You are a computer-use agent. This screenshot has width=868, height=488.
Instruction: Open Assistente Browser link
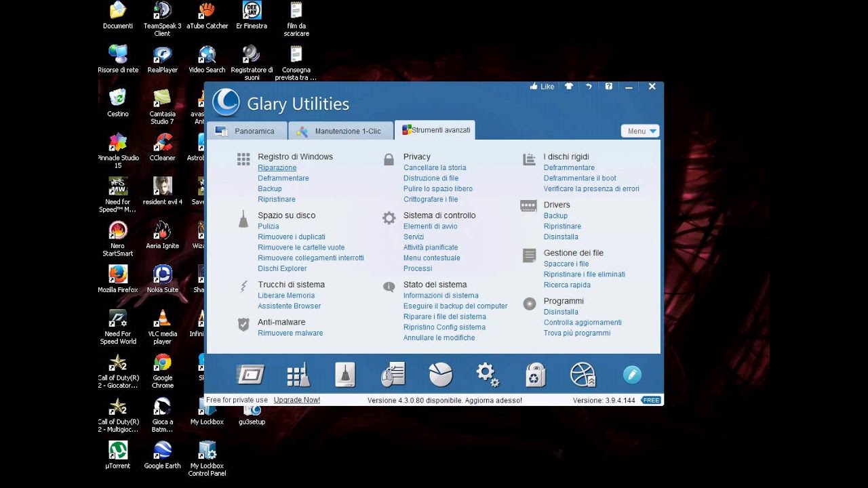[x=290, y=306]
